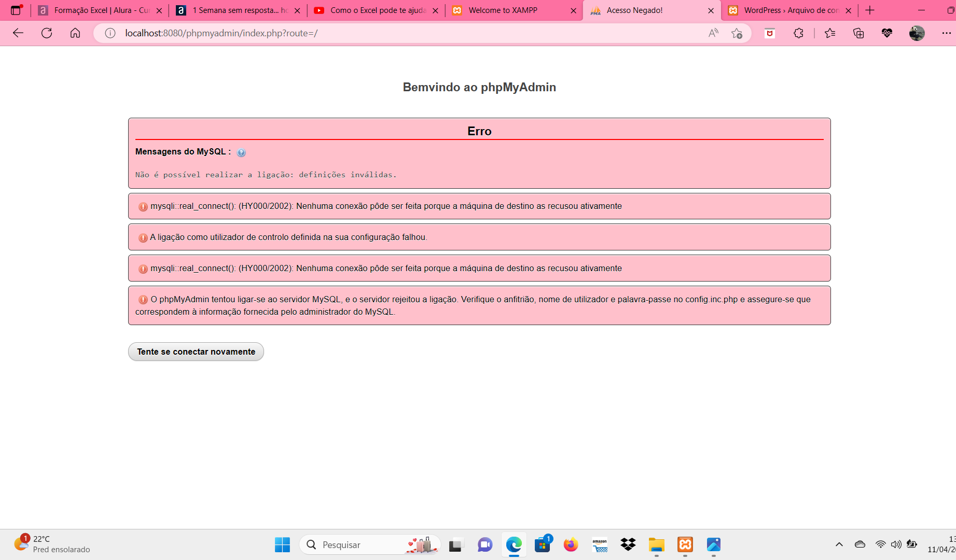Image resolution: width=956 pixels, height=560 pixels.
Task: Open the Wi-Fi network tray icon
Action: [881, 544]
